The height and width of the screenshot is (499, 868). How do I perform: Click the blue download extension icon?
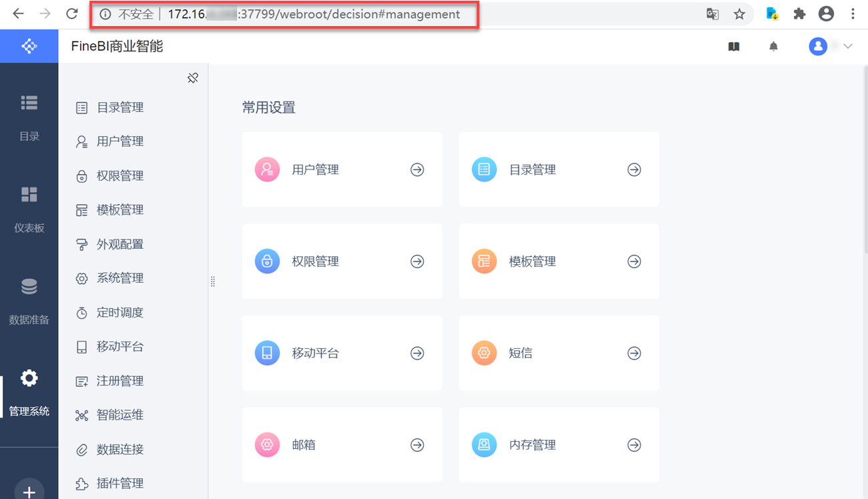pyautogui.click(x=772, y=14)
